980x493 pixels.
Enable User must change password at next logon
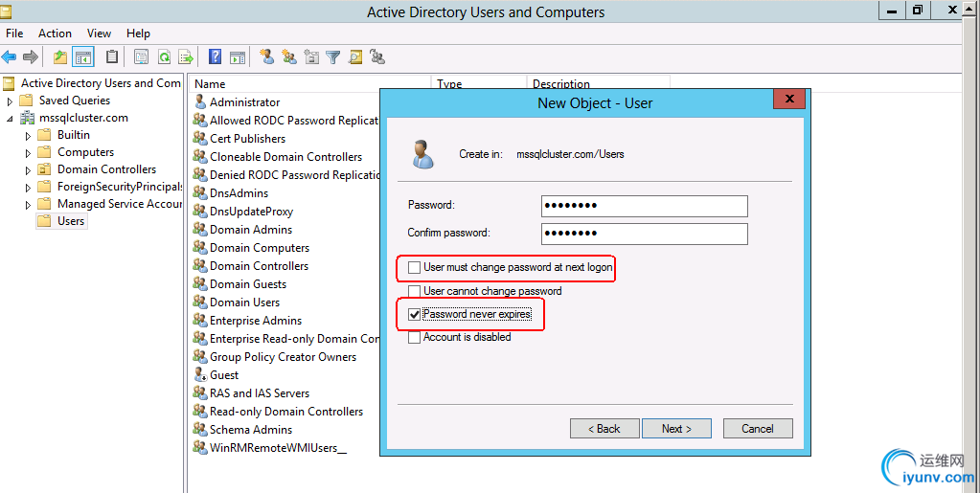(x=415, y=268)
